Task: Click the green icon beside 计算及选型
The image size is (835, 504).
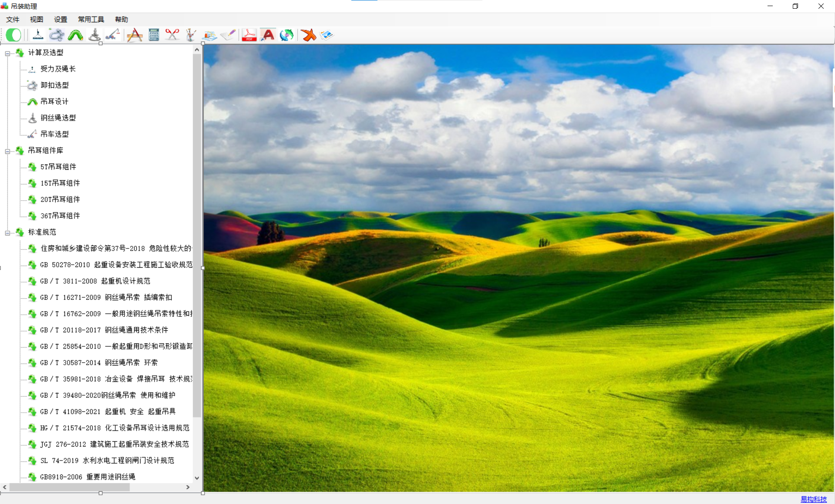Action: [20, 53]
